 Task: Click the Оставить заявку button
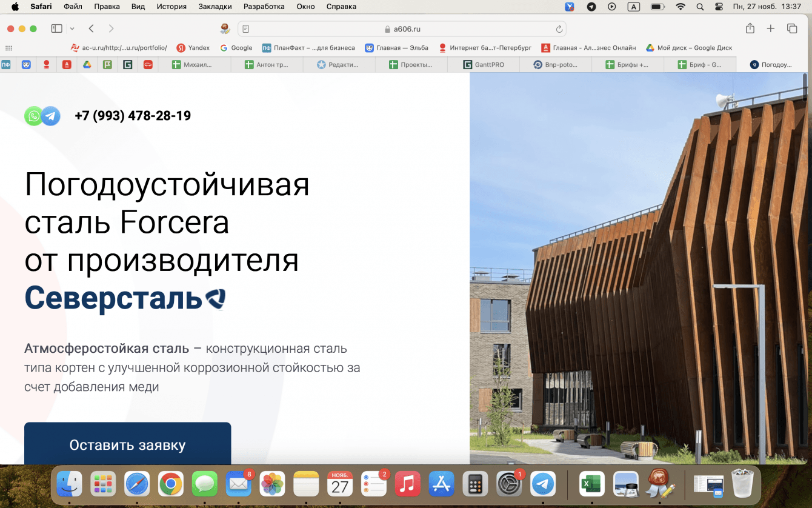pos(127,444)
